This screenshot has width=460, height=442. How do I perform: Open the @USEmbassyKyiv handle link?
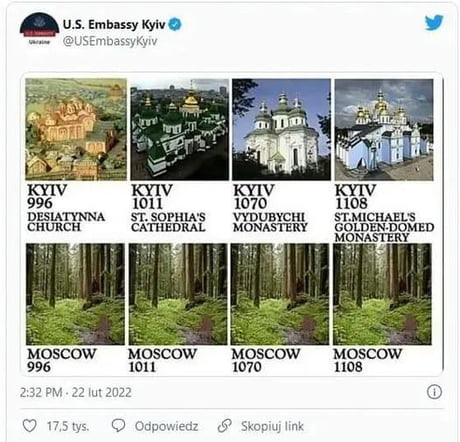[110, 41]
